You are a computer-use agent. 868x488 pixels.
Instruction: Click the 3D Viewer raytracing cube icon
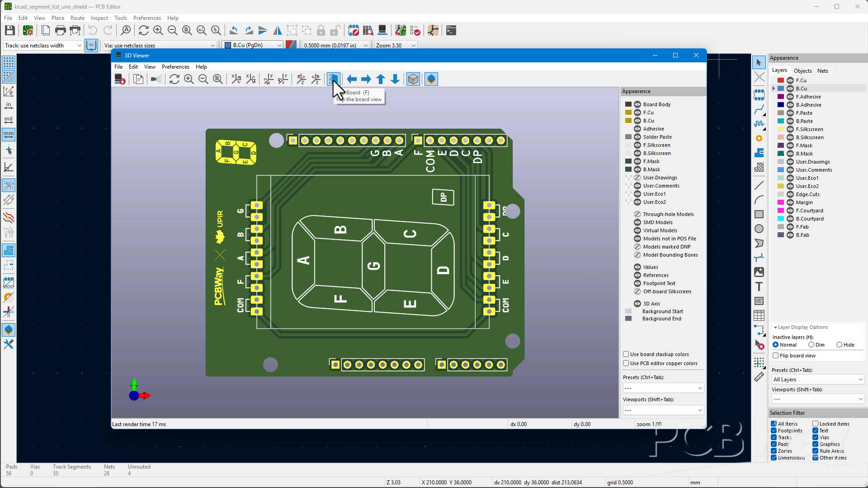click(x=413, y=79)
